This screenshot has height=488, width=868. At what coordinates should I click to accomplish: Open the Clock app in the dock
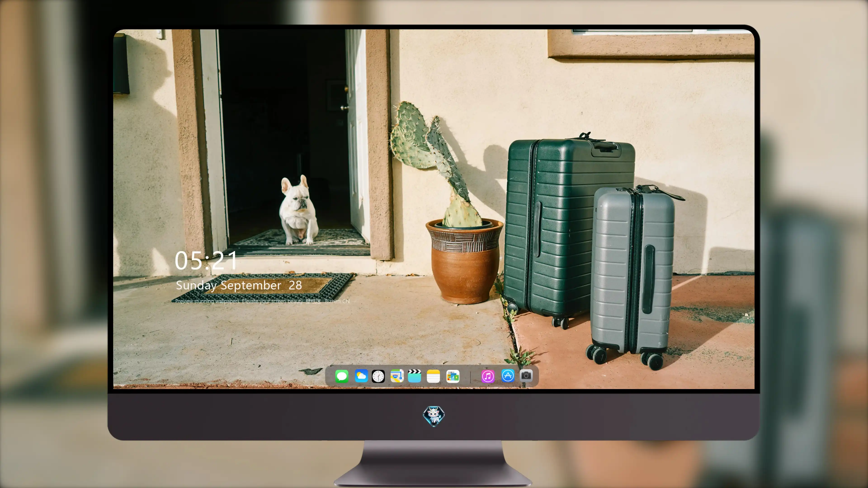pos(378,376)
